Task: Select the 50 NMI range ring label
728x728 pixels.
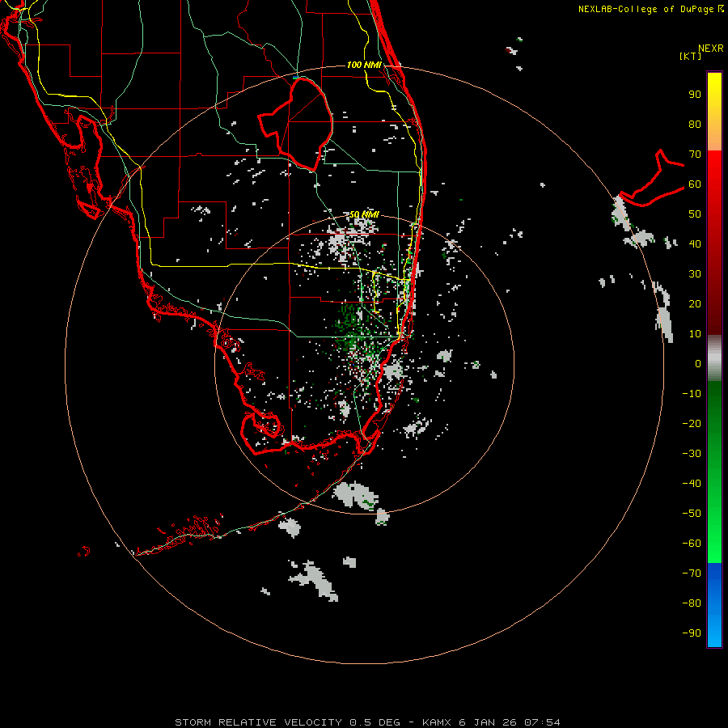Action: [x=364, y=214]
